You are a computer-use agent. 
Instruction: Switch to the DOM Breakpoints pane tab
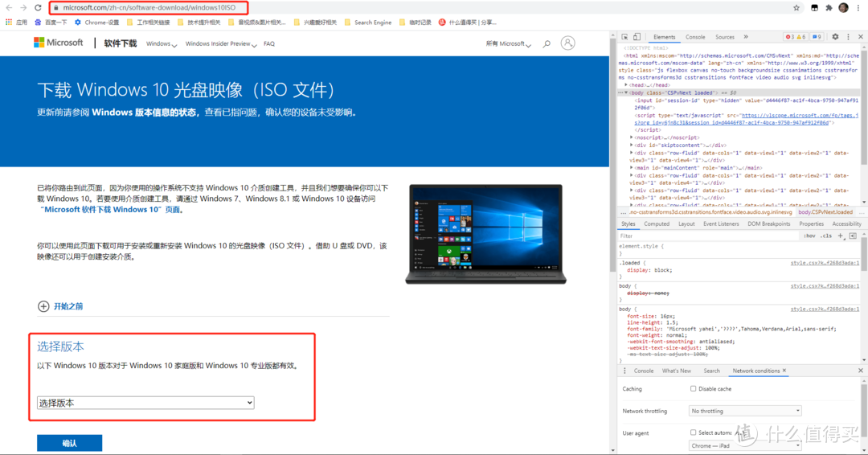tap(769, 224)
